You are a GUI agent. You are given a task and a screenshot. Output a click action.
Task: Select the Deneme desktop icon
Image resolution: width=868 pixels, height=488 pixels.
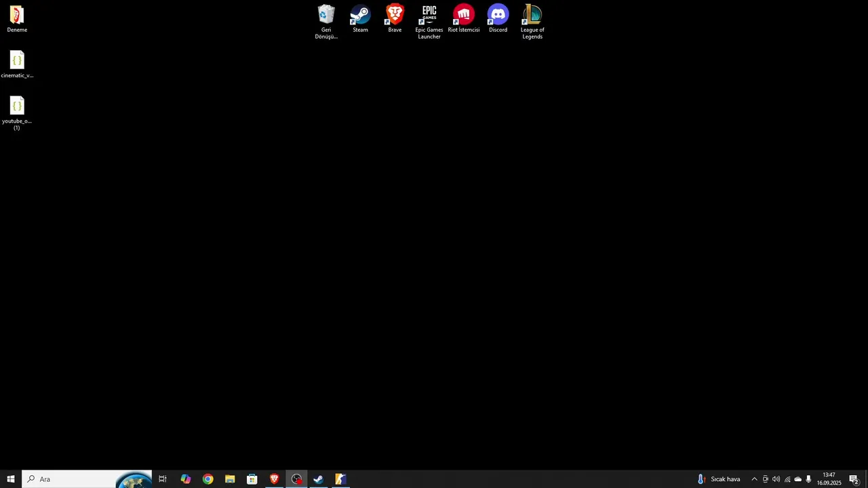pos(17,18)
